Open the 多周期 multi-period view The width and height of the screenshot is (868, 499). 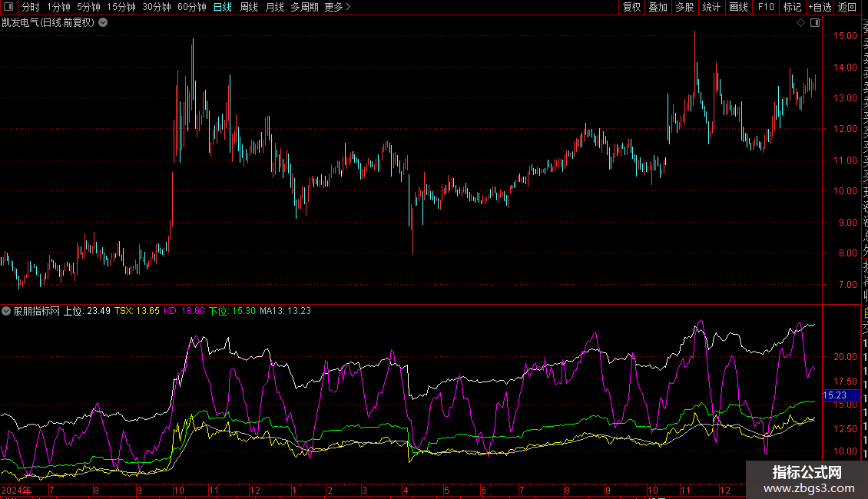click(304, 7)
